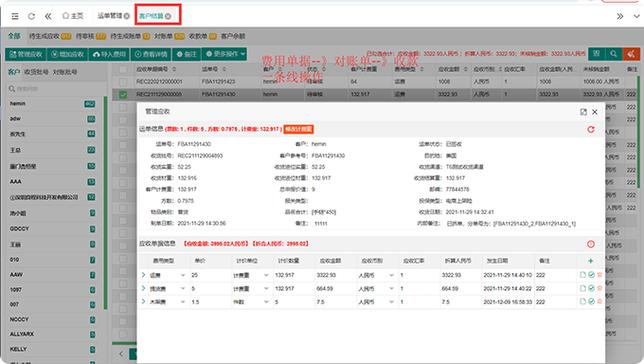Viewport: 644px width, 364px height.
Task: Click the green plus icon to add fee row
Action: (x=591, y=261)
